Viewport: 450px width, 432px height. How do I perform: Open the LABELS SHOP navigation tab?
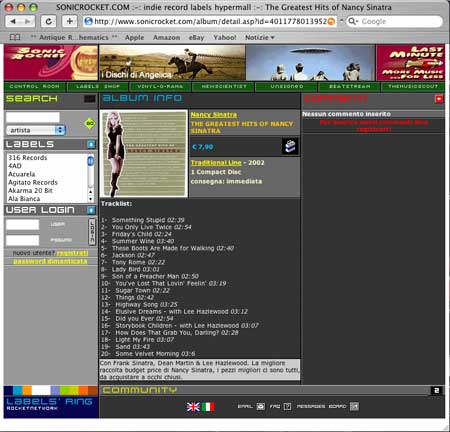pos(98,87)
